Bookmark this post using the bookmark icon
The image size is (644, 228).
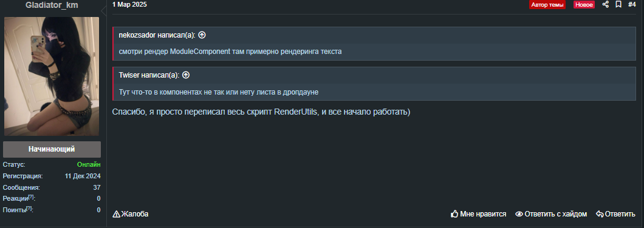point(618,4)
